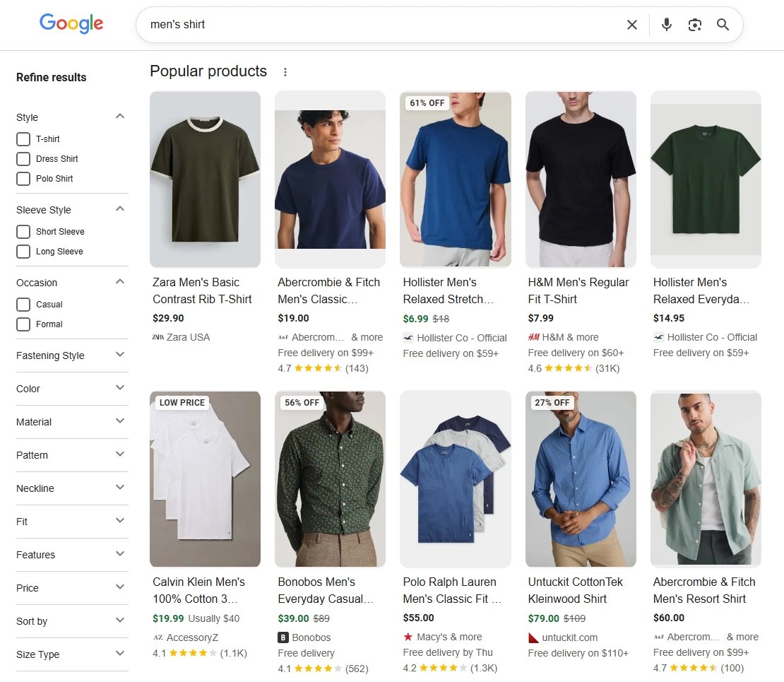Open the Zara Basic Contrast Rib T-Shirt listing

pos(201,290)
